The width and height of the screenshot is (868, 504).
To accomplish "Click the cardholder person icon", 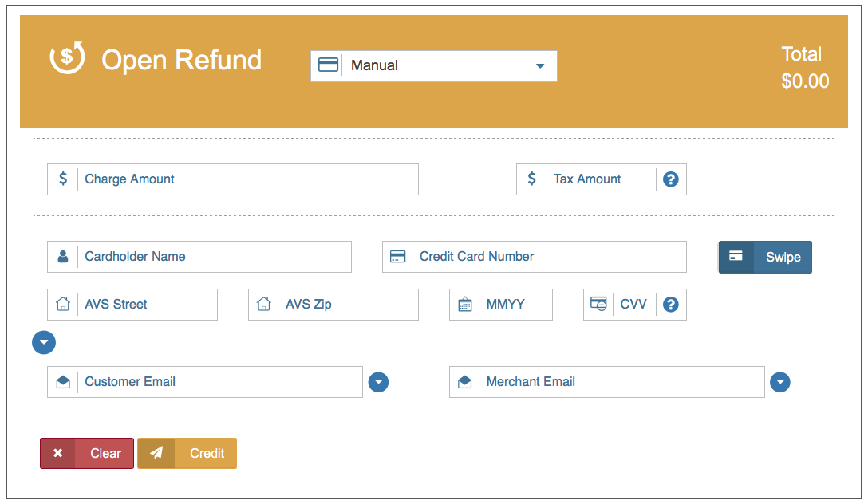I will [x=63, y=256].
